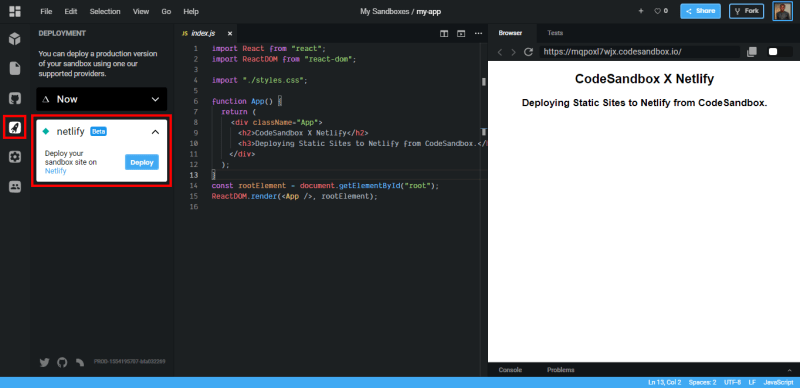
Task: Click the Spectrum chat icon in footer
Action: click(80, 362)
